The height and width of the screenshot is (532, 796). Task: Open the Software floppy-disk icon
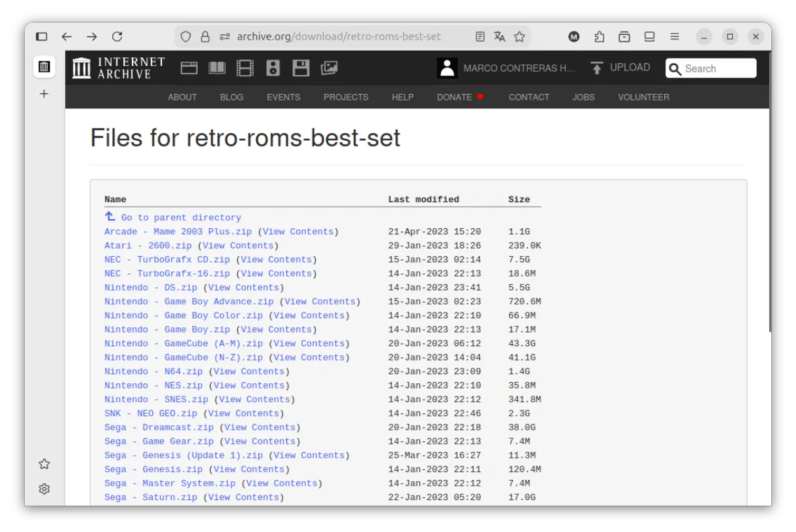301,67
